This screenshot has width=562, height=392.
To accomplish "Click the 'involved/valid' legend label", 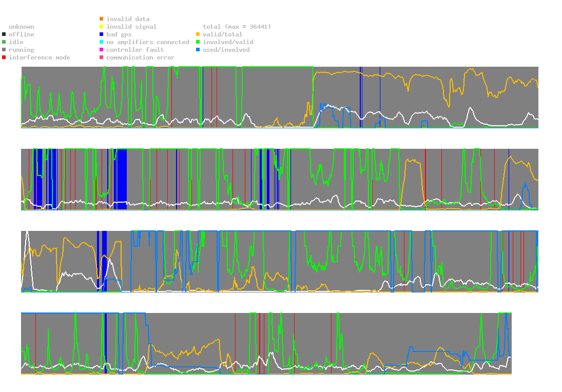I will point(228,42).
